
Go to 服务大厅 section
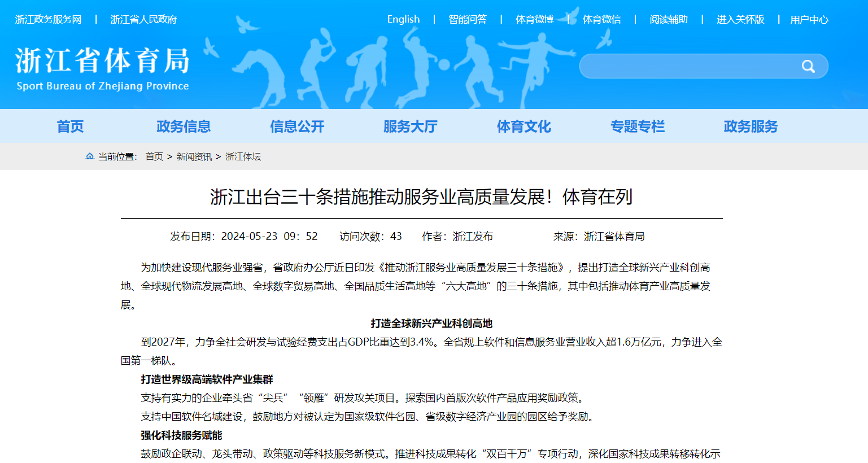pos(411,126)
